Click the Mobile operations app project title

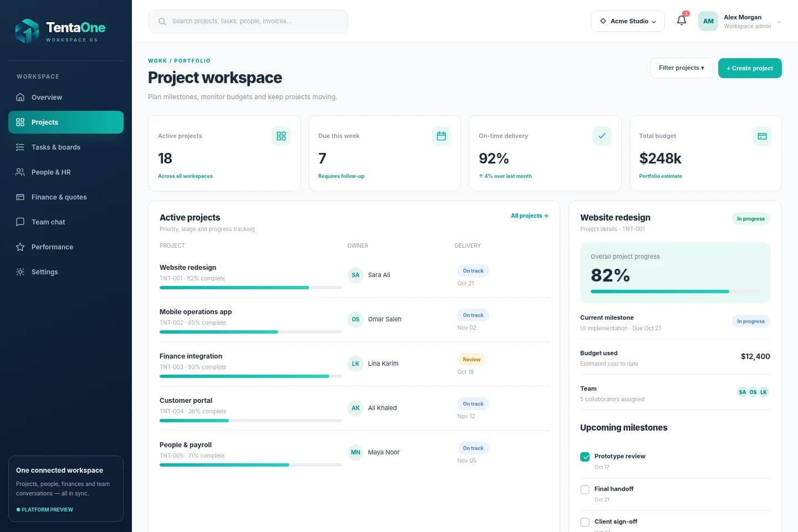(x=196, y=312)
